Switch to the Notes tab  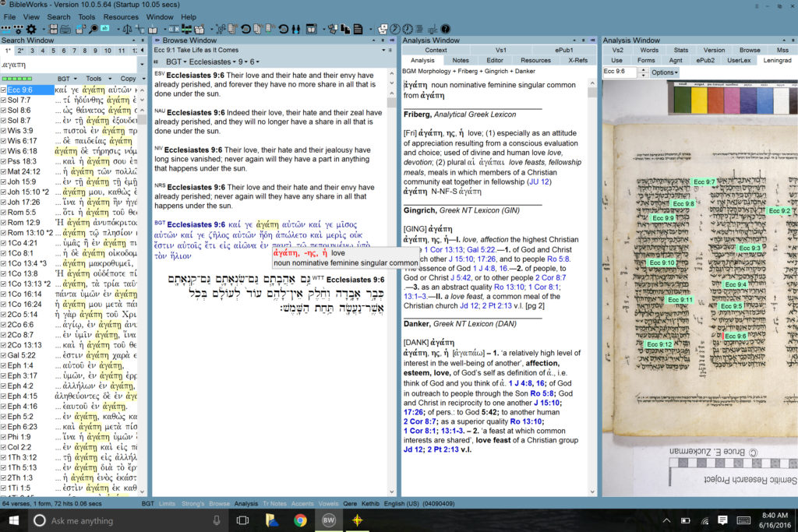point(460,60)
